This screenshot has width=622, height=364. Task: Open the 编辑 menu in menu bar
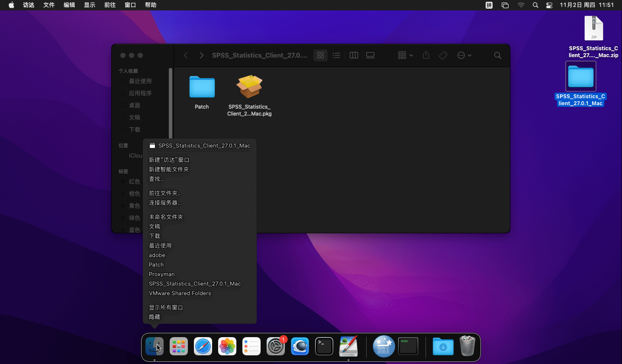coord(69,5)
